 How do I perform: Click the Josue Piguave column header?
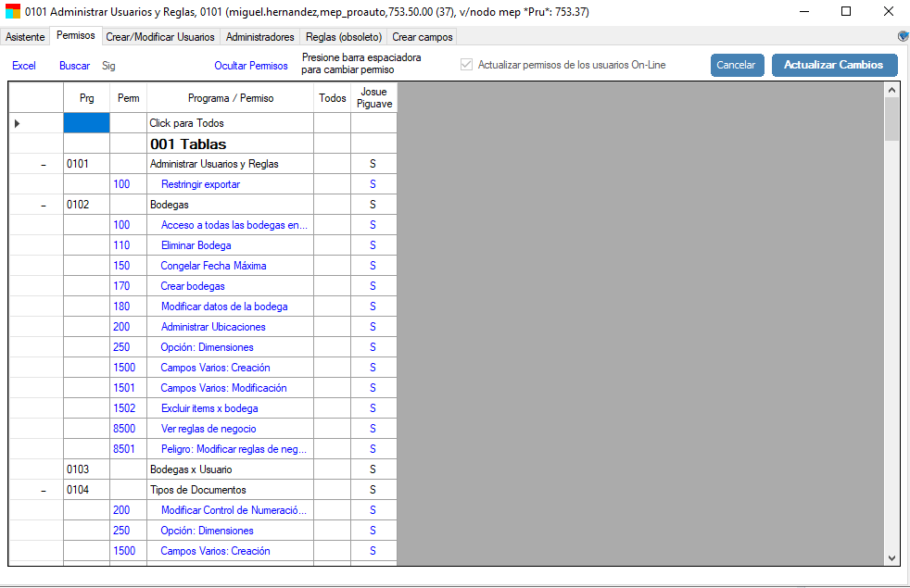(x=373, y=97)
